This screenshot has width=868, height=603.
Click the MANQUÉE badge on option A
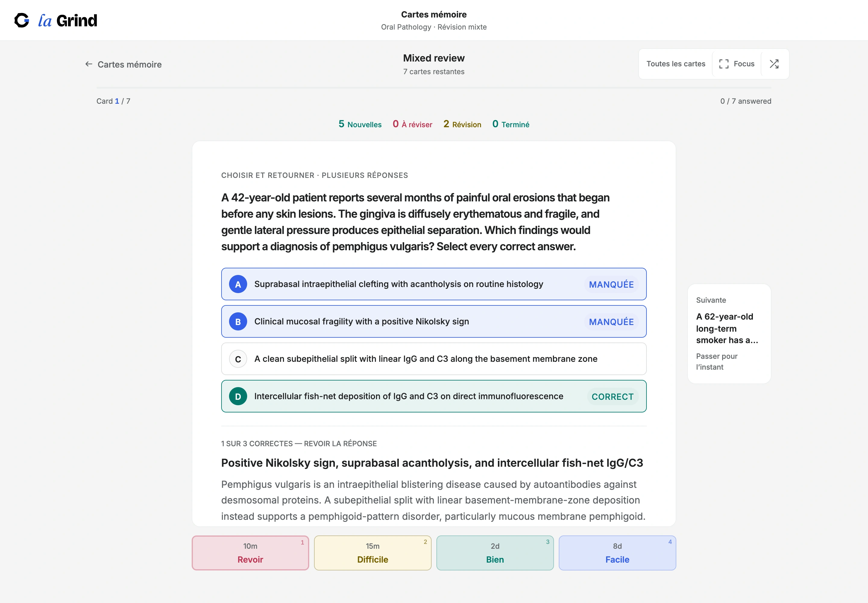pos(612,285)
